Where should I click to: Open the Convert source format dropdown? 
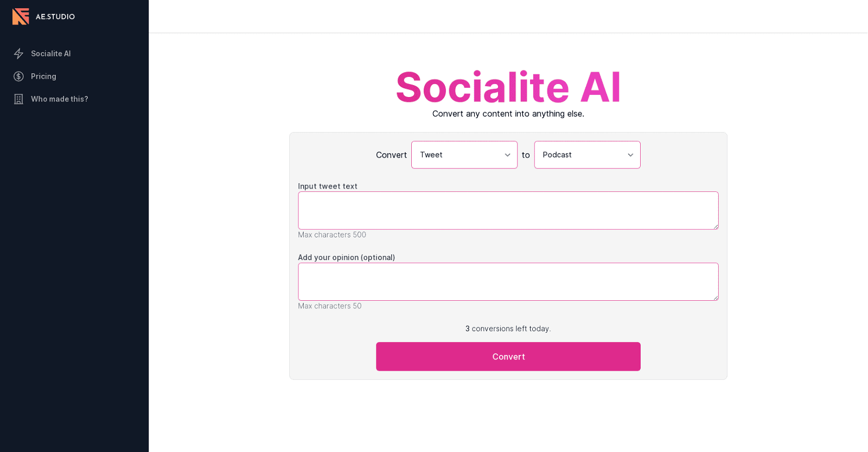[x=464, y=154]
